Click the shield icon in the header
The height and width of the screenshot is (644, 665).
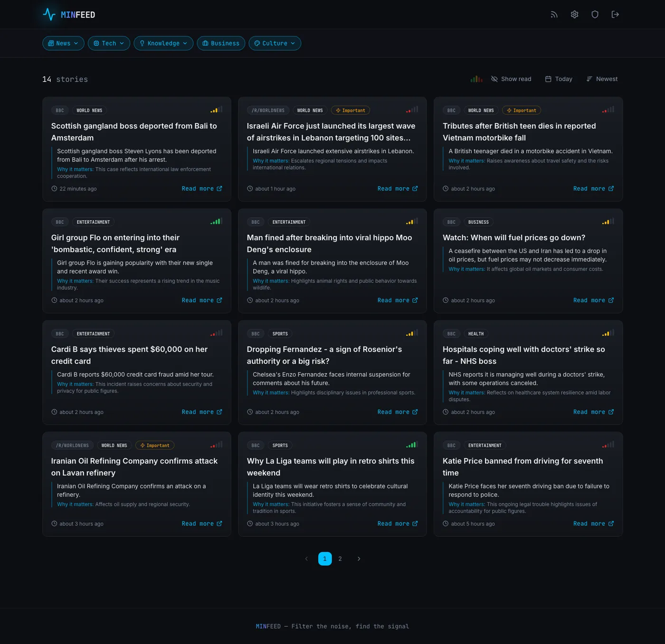click(x=595, y=14)
